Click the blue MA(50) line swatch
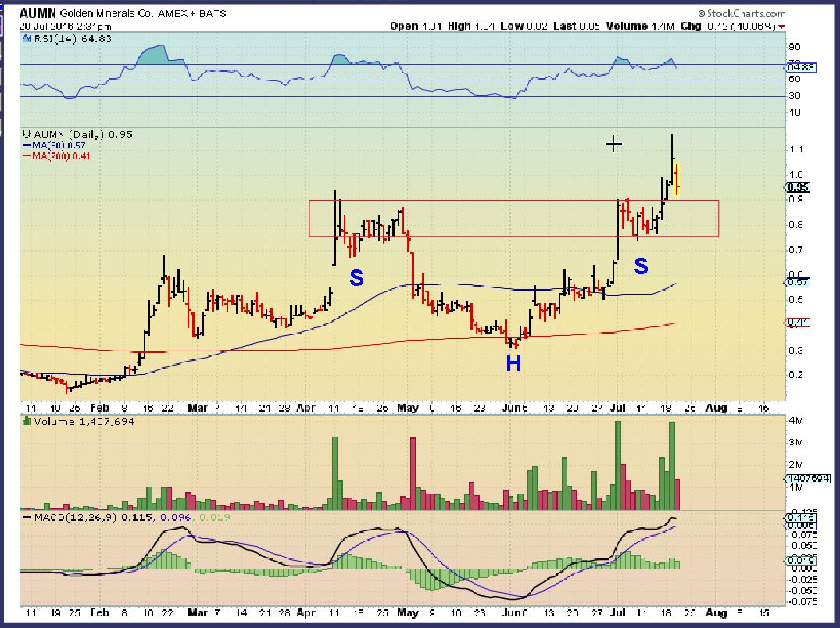The image size is (840, 628). tap(27, 145)
